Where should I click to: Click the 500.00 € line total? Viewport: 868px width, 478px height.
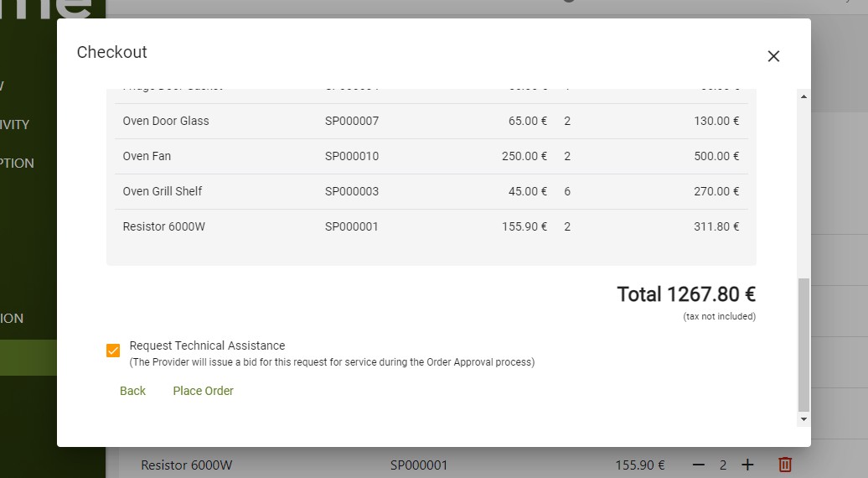point(716,156)
